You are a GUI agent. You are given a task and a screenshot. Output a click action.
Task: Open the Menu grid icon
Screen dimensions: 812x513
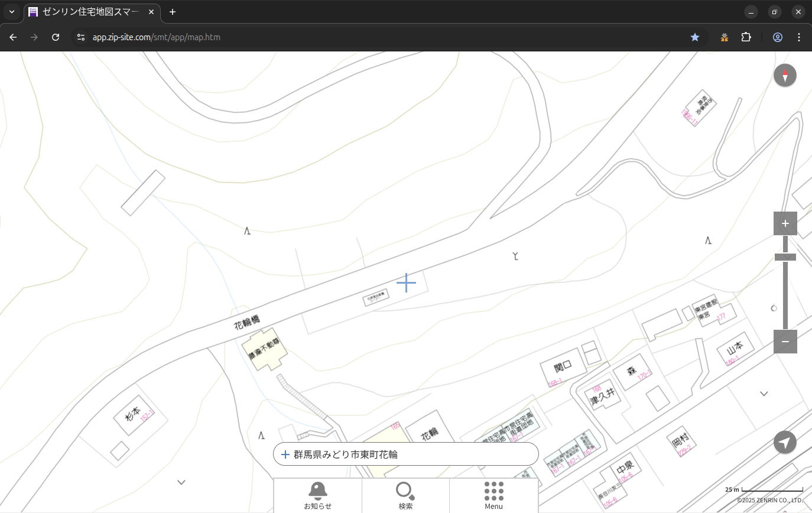(x=493, y=495)
